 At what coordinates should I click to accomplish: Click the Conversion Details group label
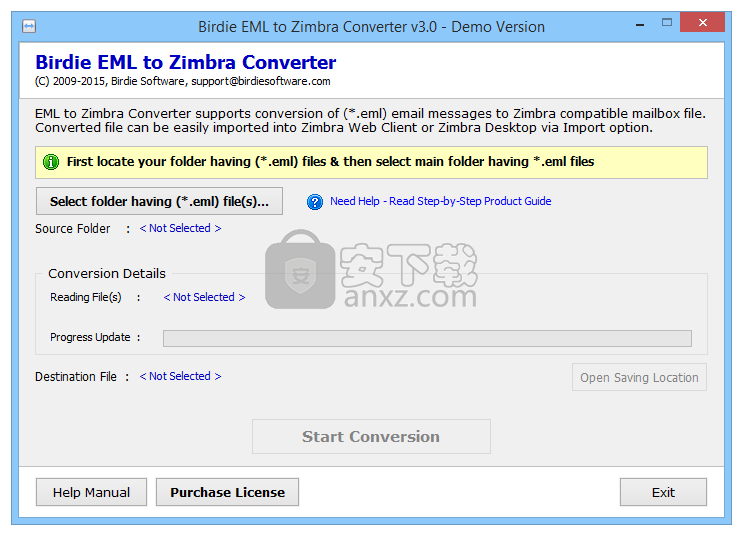(x=107, y=274)
